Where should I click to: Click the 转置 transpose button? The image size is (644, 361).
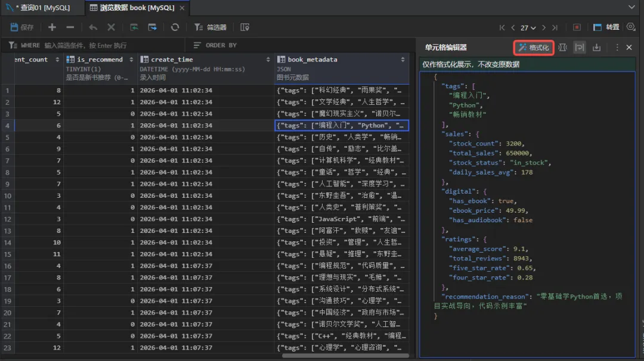point(606,27)
